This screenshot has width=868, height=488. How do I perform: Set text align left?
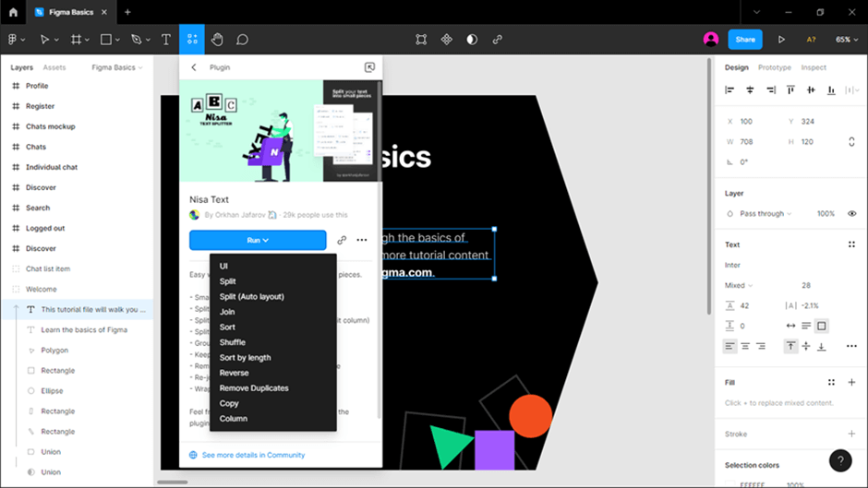pyautogui.click(x=729, y=346)
